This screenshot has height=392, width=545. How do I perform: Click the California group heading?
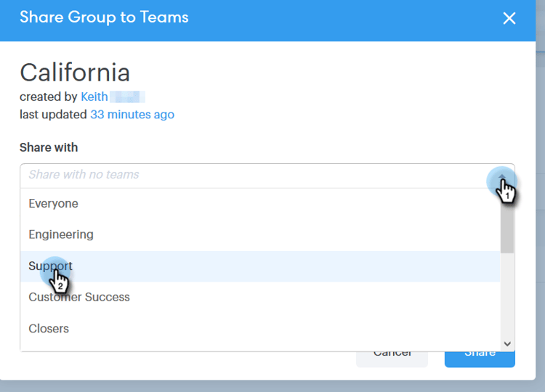[x=75, y=72]
